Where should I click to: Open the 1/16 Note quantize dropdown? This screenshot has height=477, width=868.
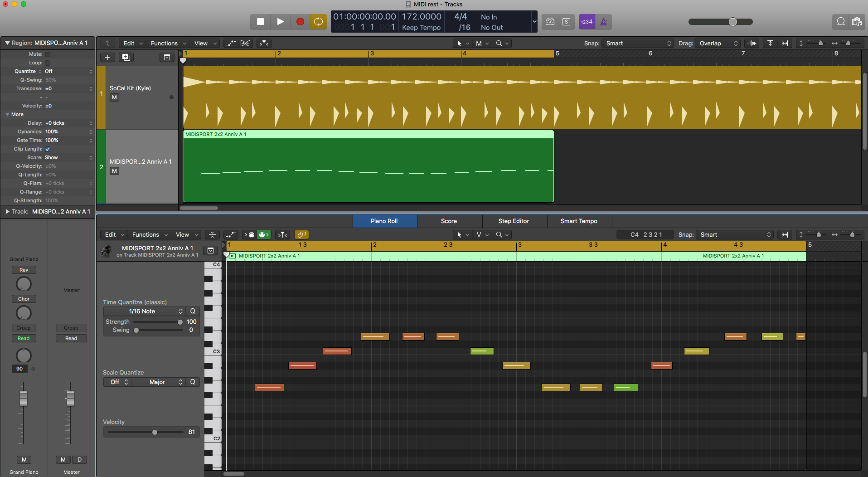coord(144,311)
